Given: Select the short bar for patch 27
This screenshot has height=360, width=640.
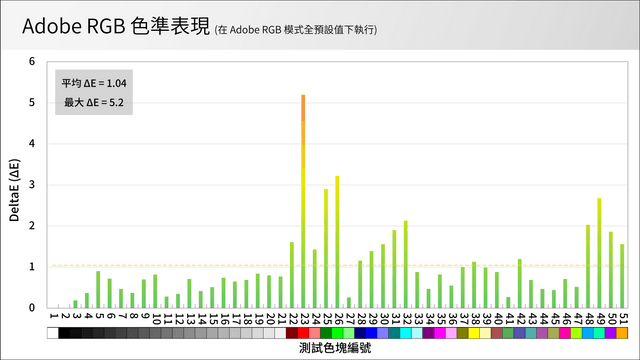Looking at the screenshot, I should pyautogui.click(x=349, y=302).
